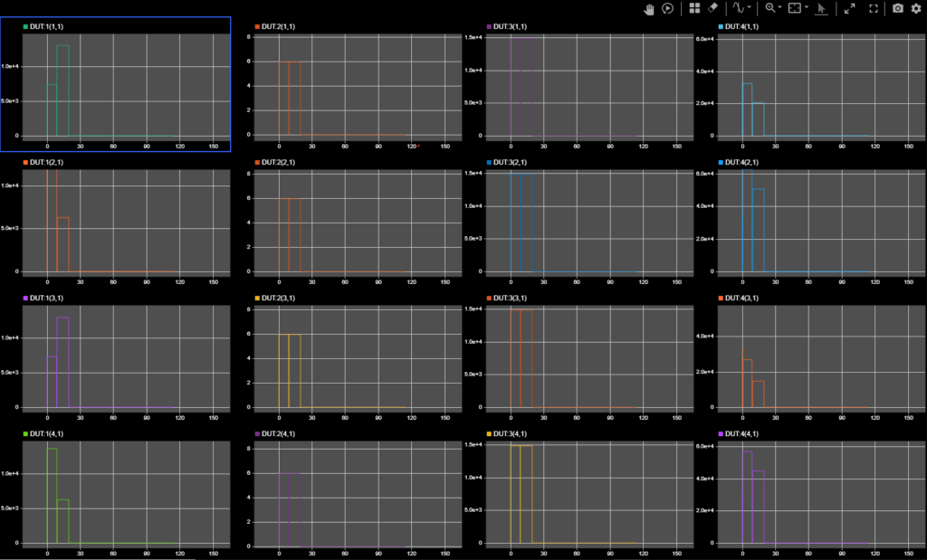Click the fit-to-region frame icon
The height and width of the screenshot is (560, 927).
click(794, 8)
